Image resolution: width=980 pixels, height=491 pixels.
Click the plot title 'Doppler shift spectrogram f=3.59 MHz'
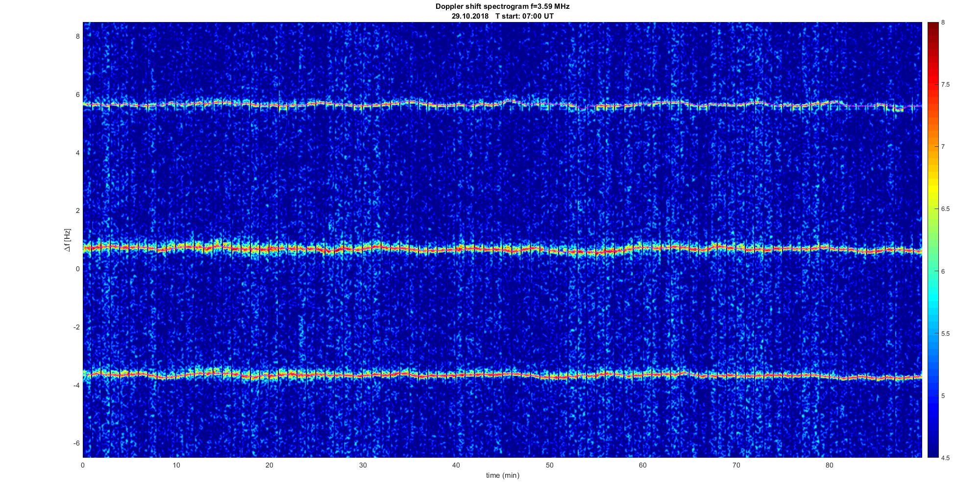pyautogui.click(x=502, y=7)
